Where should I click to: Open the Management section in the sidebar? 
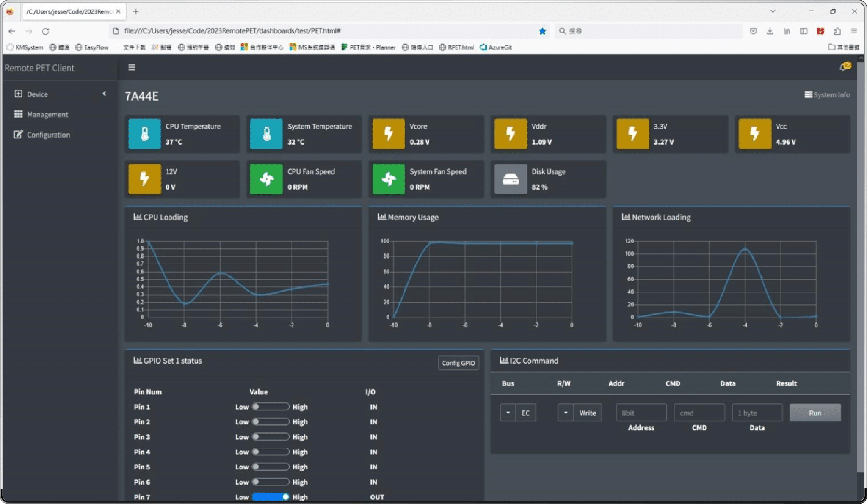click(47, 114)
